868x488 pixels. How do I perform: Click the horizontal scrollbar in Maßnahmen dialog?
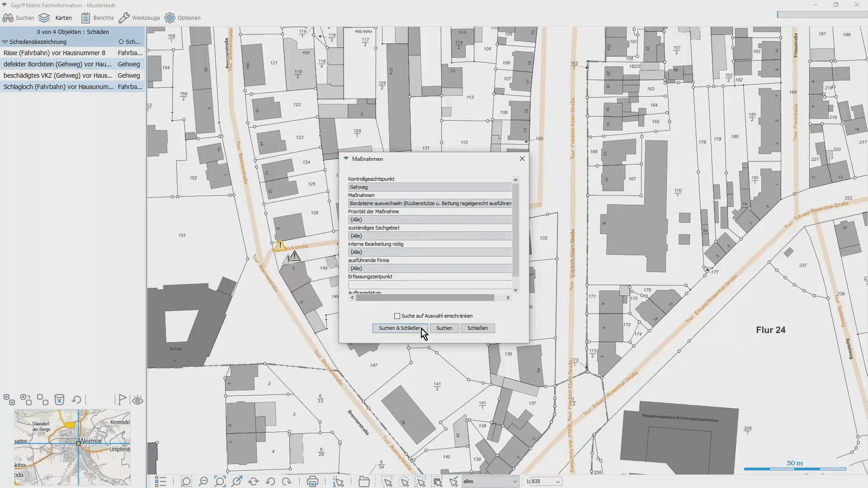[425, 298]
